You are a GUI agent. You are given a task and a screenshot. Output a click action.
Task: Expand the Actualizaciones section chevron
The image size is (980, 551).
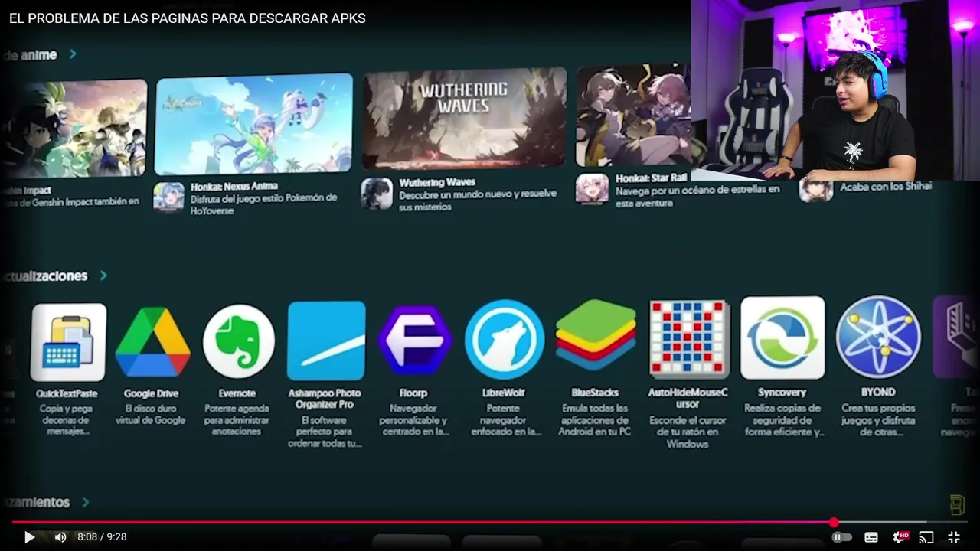pyautogui.click(x=103, y=275)
